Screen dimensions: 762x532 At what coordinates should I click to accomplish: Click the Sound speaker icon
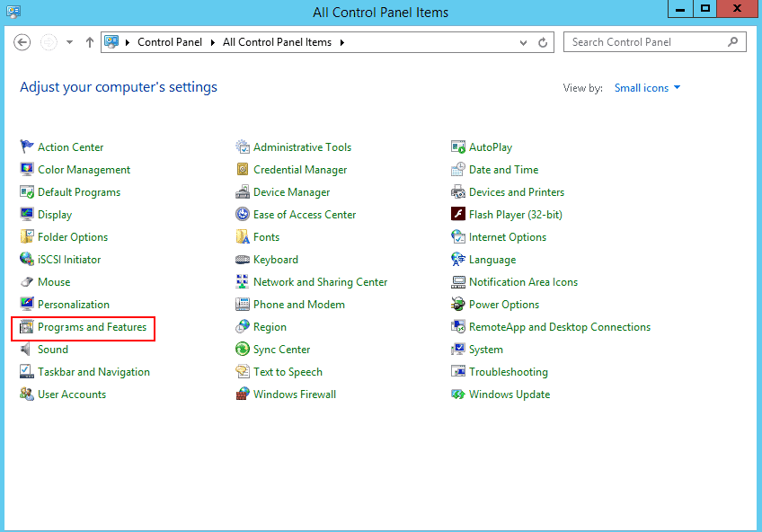[x=27, y=349]
